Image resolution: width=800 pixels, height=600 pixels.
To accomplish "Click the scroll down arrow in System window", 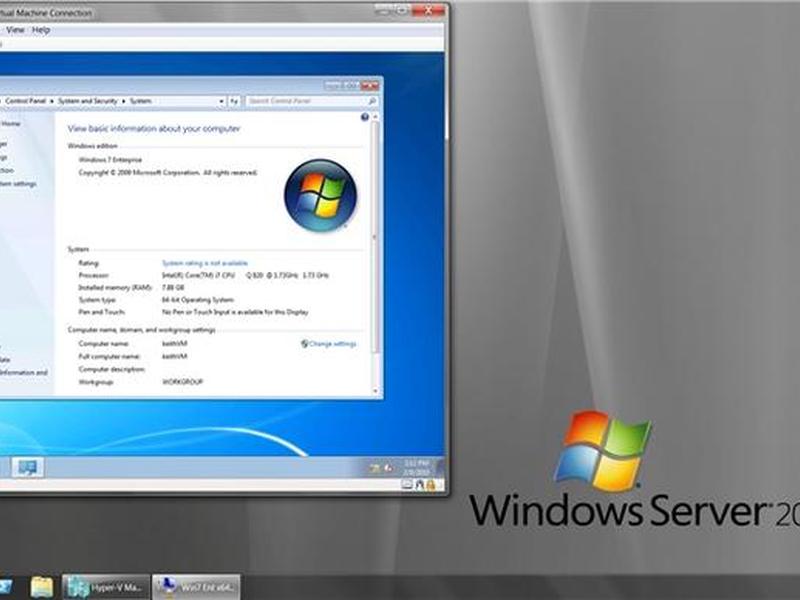I will click(x=376, y=391).
